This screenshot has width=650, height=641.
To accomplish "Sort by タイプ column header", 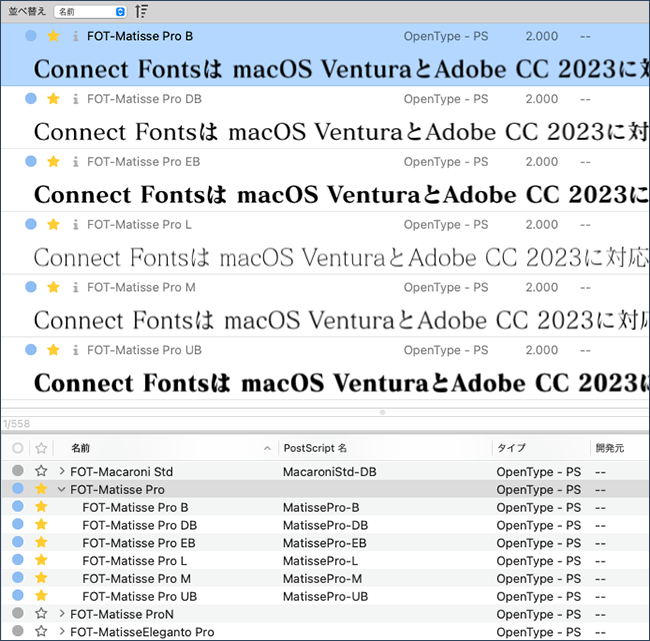I will tap(511, 448).
